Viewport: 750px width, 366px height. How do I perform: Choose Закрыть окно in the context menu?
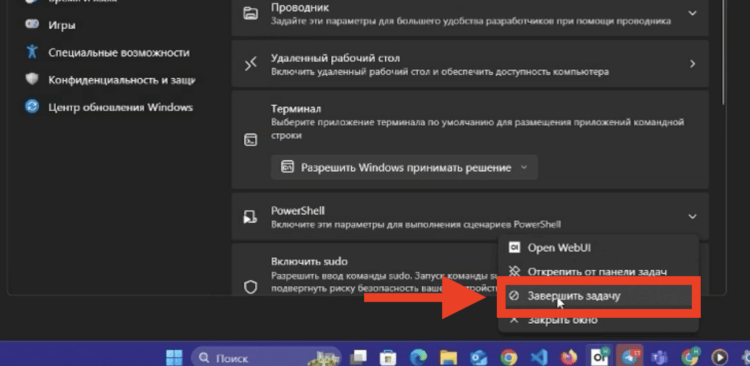coord(598,320)
